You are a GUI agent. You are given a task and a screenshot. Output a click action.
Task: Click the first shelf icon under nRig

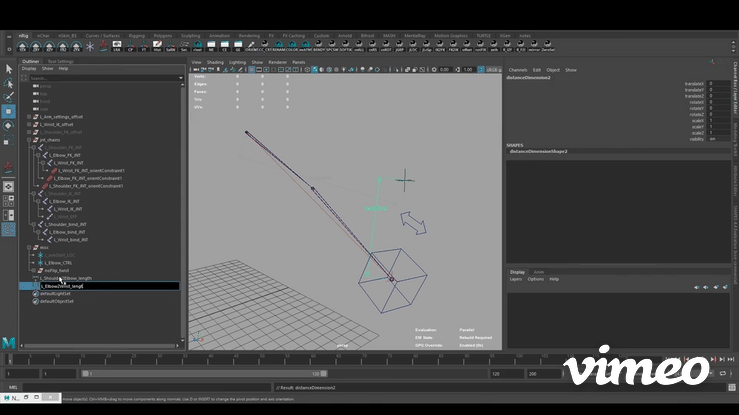coord(23,46)
